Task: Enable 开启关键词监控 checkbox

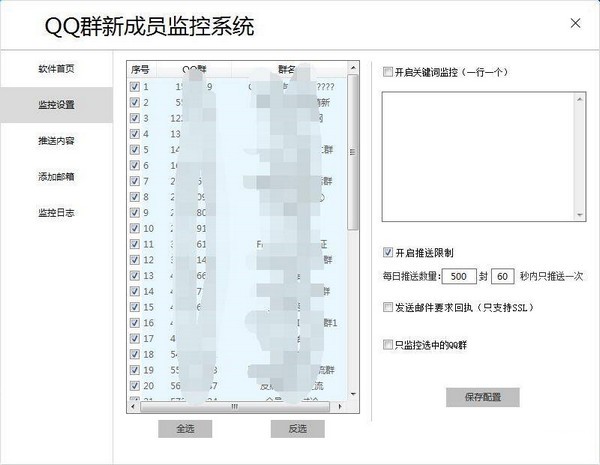Action: pos(388,72)
